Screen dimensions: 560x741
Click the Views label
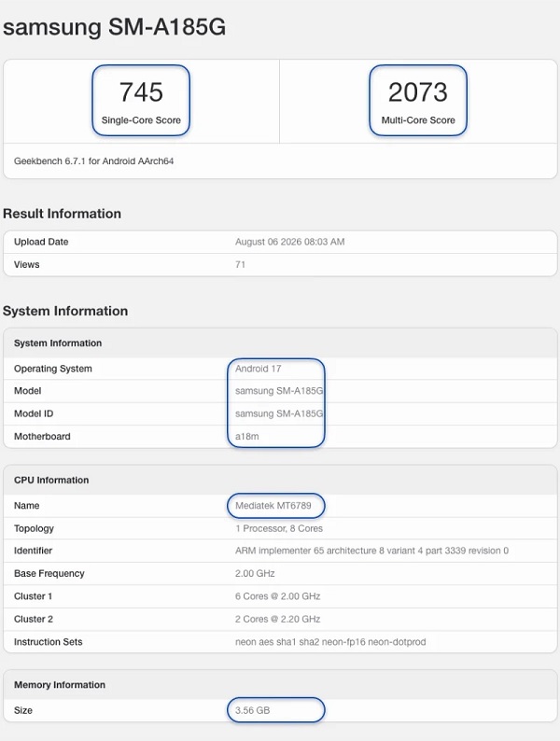point(26,265)
